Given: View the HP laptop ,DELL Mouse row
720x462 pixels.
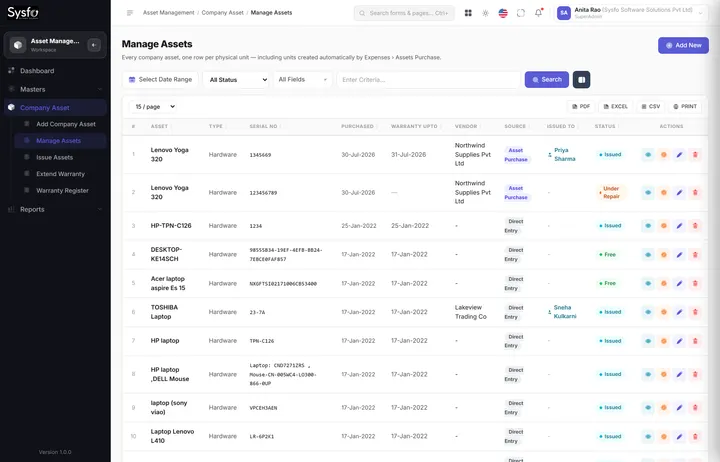Looking at the screenshot, I should tap(648, 374).
